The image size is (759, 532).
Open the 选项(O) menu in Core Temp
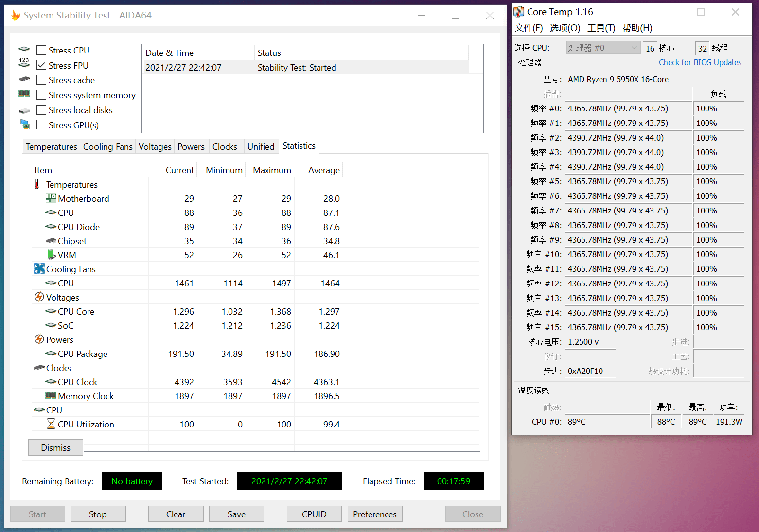tap(565, 28)
